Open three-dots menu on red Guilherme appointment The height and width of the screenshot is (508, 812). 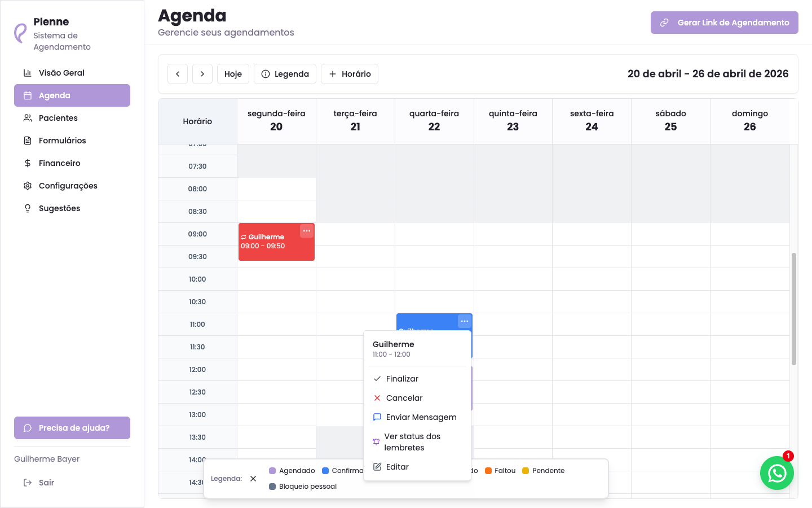[x=306, y=231]
